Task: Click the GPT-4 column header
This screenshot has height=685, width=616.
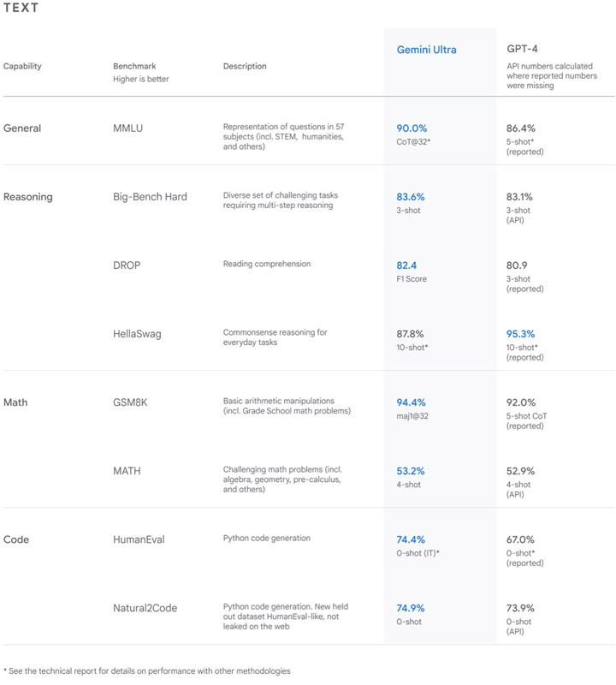Action: (522, 49)
